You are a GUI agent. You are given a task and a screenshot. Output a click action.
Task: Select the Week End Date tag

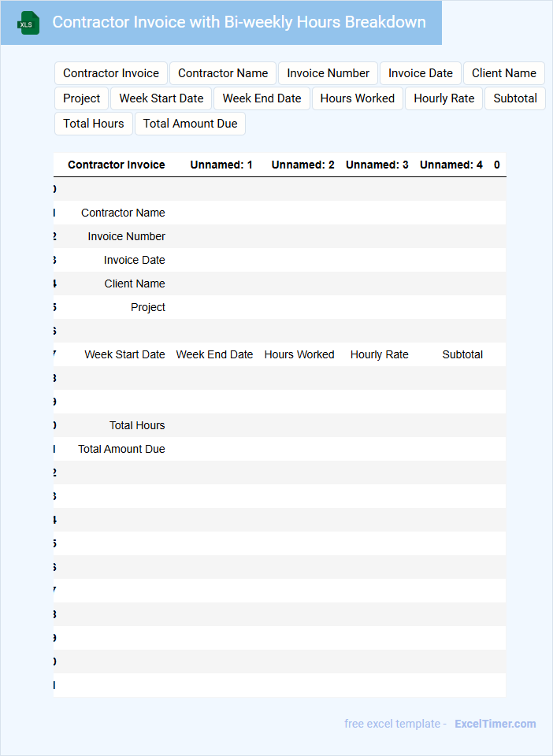pos(262,98)
